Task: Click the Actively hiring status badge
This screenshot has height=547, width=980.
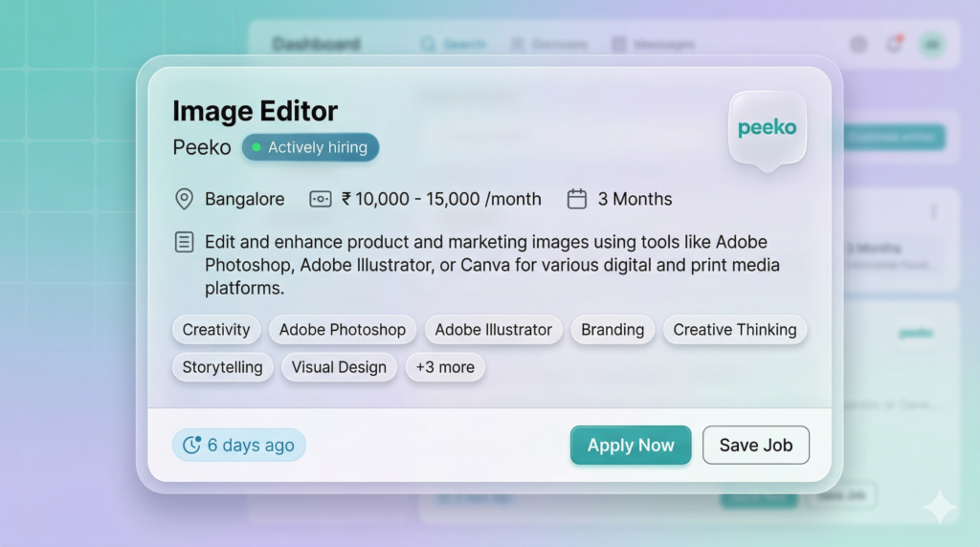Action: tap(310, 147)
